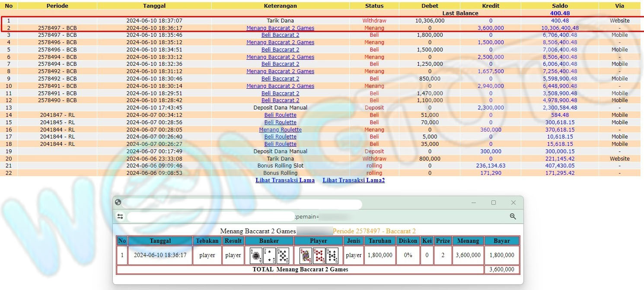Click the Lihat Transaksi Lama2 link

353,180
